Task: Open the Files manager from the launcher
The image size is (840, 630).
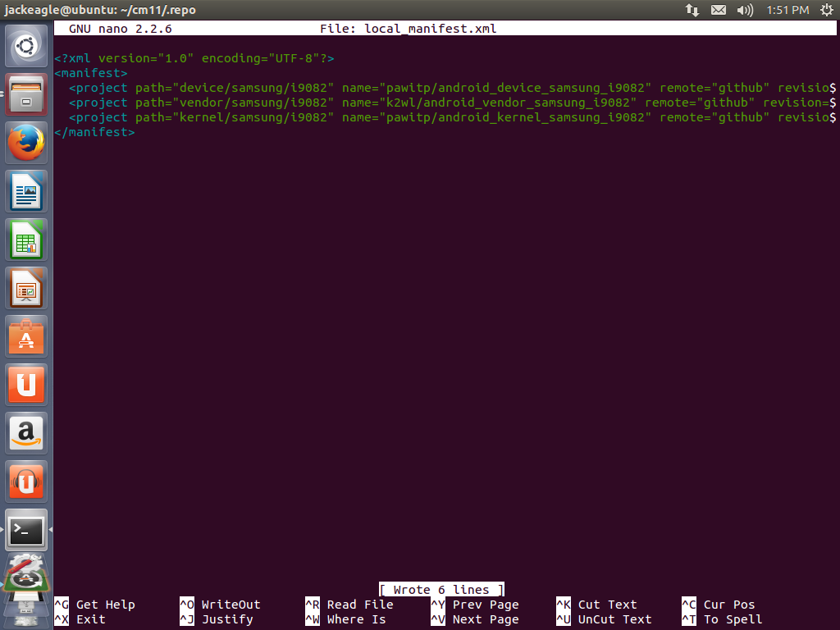Action: coord(26,95)
